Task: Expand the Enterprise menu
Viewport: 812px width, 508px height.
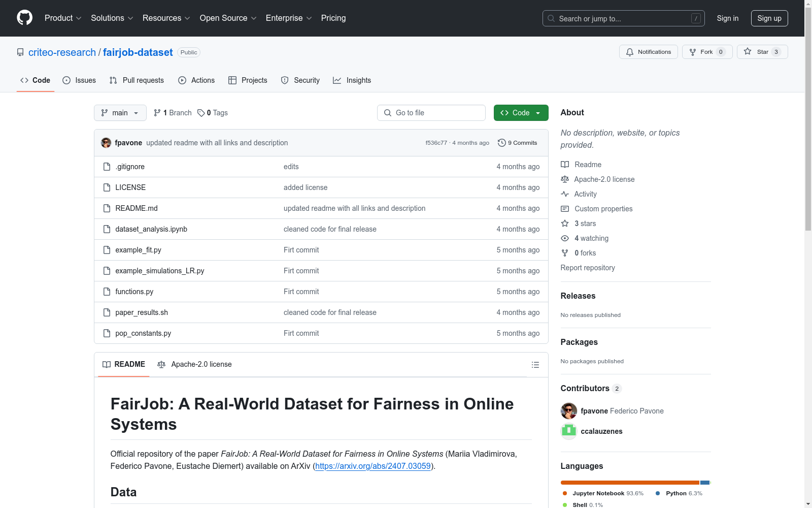Action: click(289, 18)
